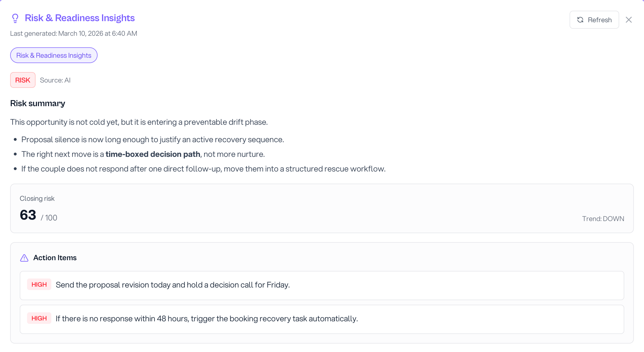
Task: Select the circular refresh symbol inside the Refresh button
Action: click(x=580, y=20)
